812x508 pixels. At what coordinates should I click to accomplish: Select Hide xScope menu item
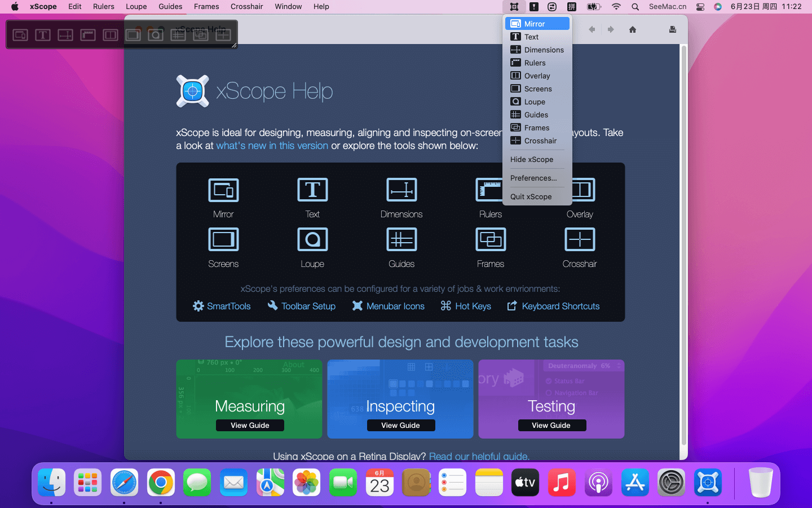tap(537, 159)
